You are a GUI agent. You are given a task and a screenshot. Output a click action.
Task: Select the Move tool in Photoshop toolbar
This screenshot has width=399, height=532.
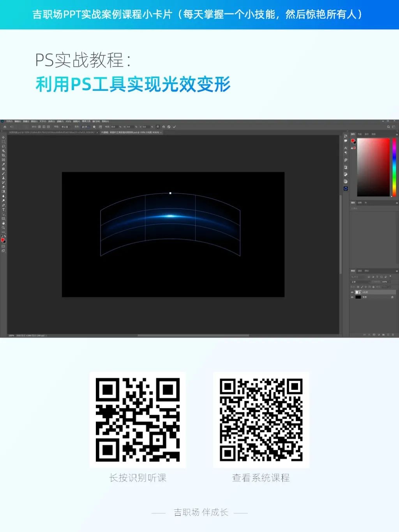click(x=4, y=137)
